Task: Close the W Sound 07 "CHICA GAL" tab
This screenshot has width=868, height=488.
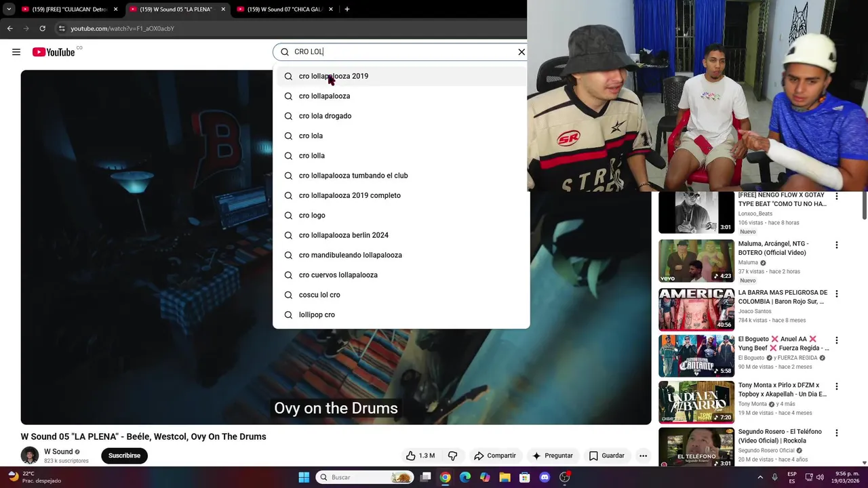Action: (331, 9)
